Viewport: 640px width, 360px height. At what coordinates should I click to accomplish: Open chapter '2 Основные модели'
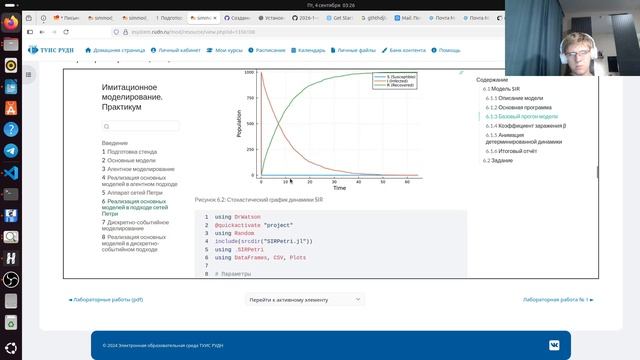click(x=129, y=160)
